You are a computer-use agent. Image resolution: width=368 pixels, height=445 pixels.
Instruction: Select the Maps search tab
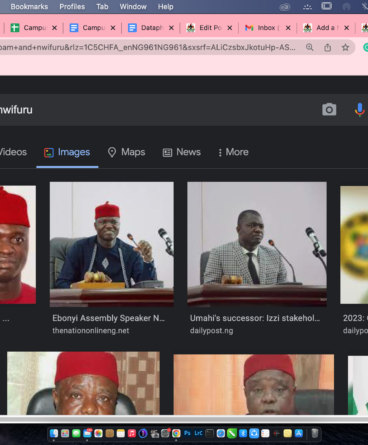(126, 152)
